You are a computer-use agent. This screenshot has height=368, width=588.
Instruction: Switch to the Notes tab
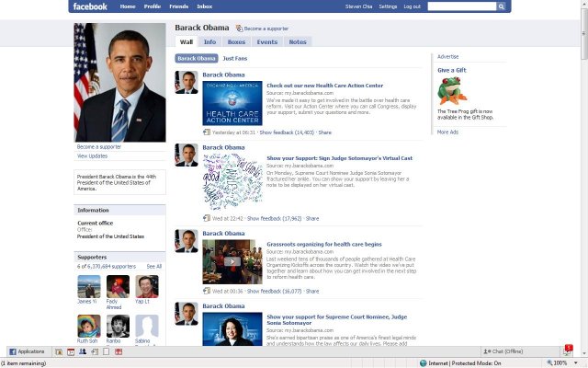(298, 41)
